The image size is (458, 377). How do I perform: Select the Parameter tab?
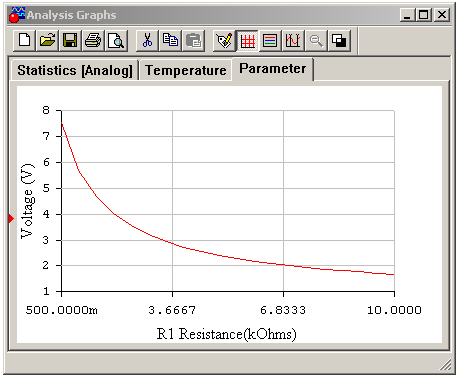coord(273,69)
